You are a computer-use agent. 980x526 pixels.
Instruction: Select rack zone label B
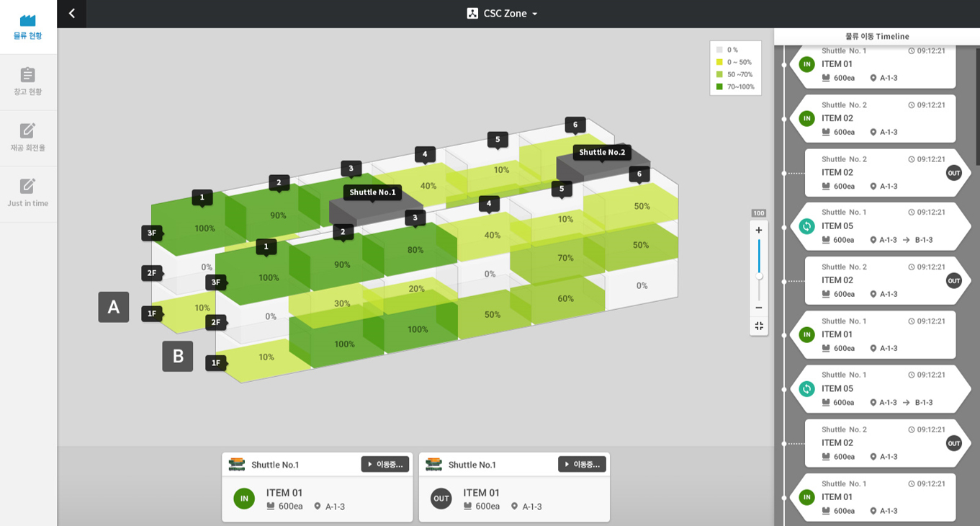tap(178, 356)
